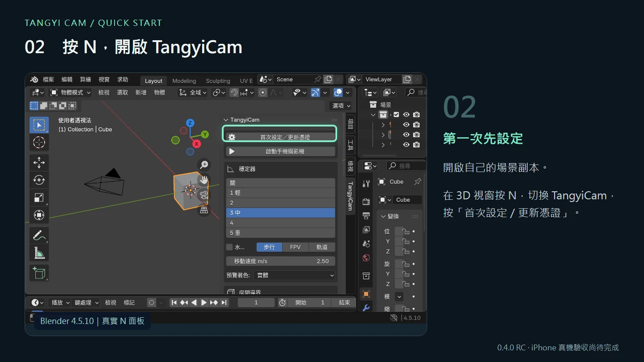
Task: Switch to the Sculpting workspace tab
Action: coord(218,81)
